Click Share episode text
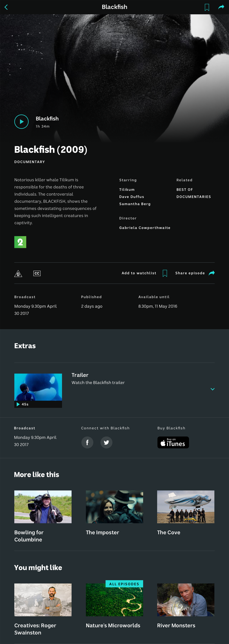 [190, 273]
